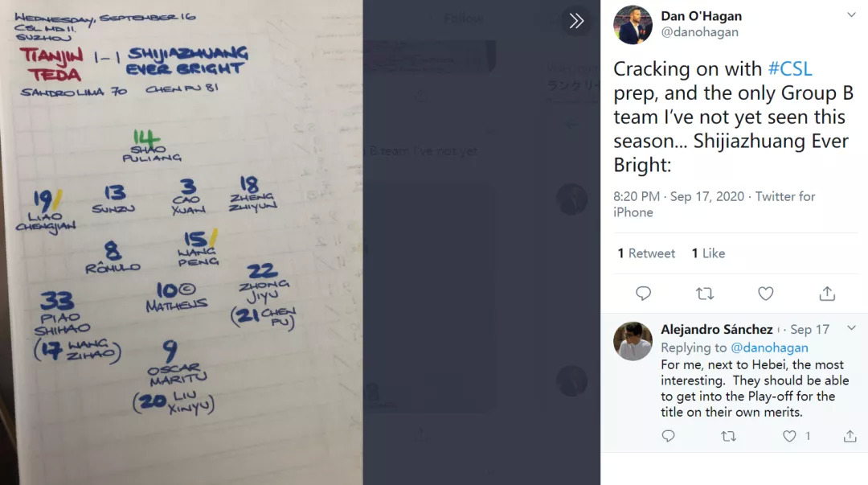The width and height of the screenshot is (868, 485).
Task: Reply to Alejandro Sánchez's comment
Action: (x=668, y=436)
